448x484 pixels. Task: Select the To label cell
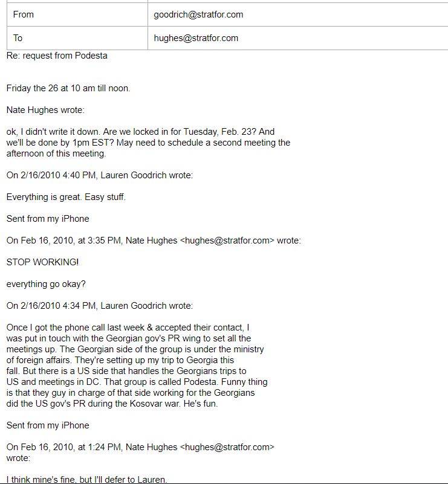77,38
